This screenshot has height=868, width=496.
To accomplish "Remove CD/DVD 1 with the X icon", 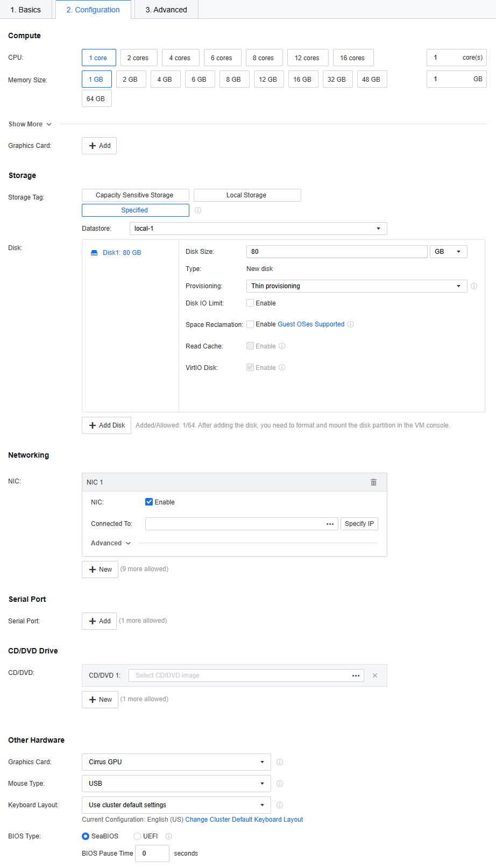I will pyautogui.click(x=375, y=675).
